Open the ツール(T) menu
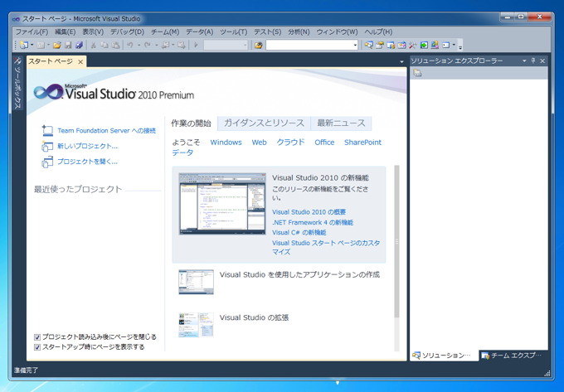This screenshot has height=392, width=564. [233, 32]
